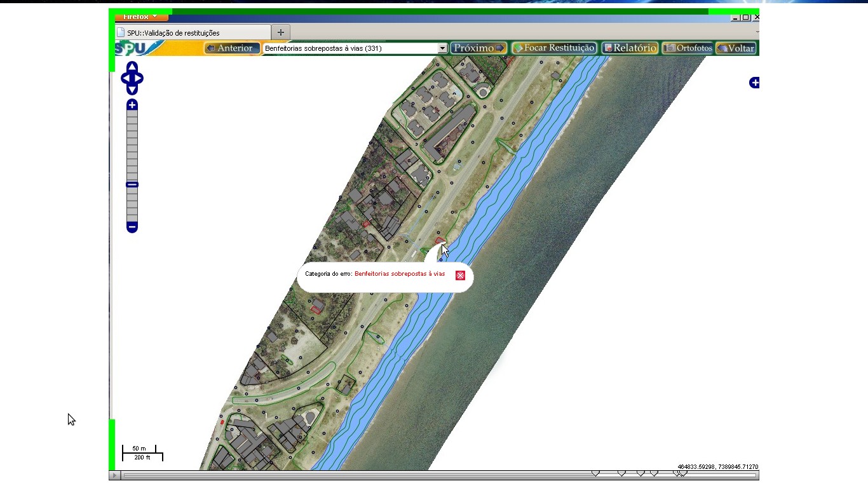Click the map coordinates readout
The height and width of the screenshot is (488, 868).
pos(717,467)
